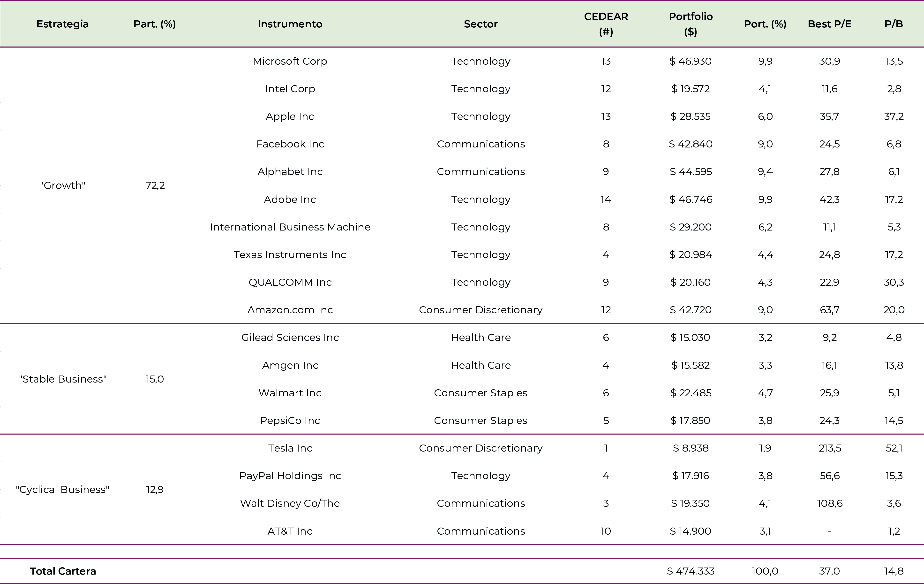This screenshot has height=584, width=924.
Task: Click the Part. (%) column header
Action: [x=155, y=24]
